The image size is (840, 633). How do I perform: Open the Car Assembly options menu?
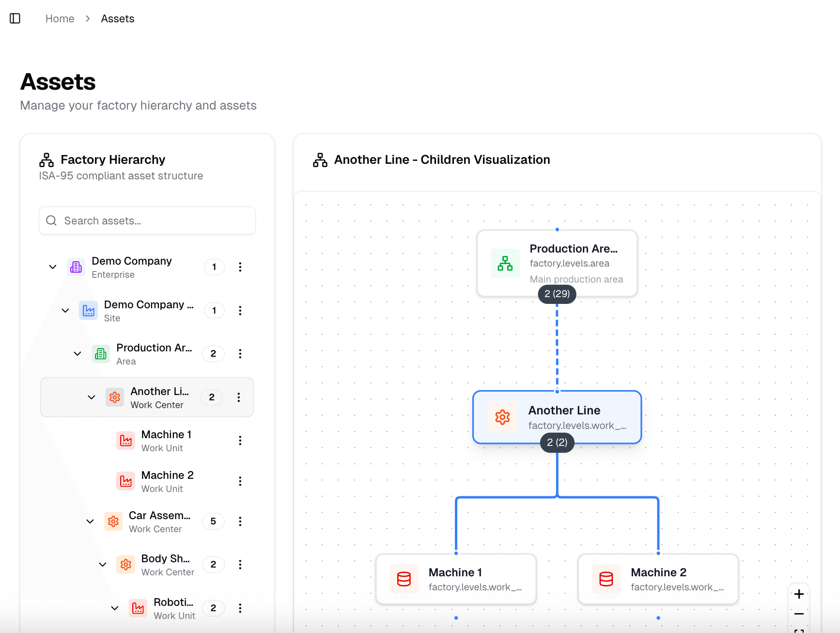(240, 522)
